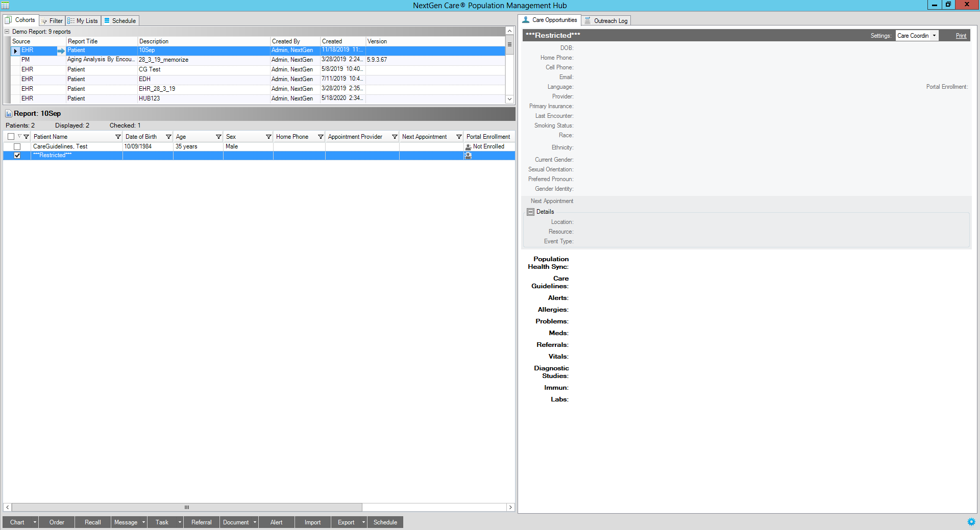The height and width of the screenshot is (530, 980).
Task: Filter the Patient Name column
Action: coord(118,137)
